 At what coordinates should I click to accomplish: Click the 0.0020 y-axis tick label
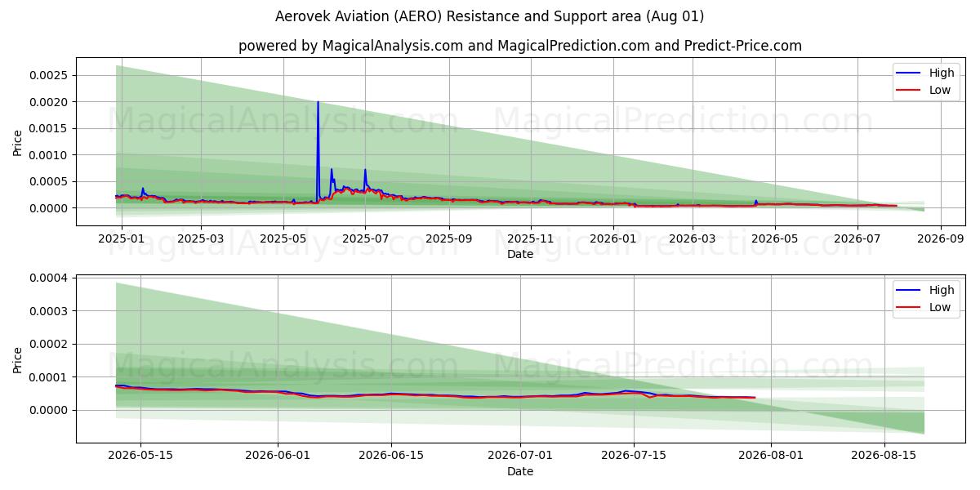pos(47,102)
